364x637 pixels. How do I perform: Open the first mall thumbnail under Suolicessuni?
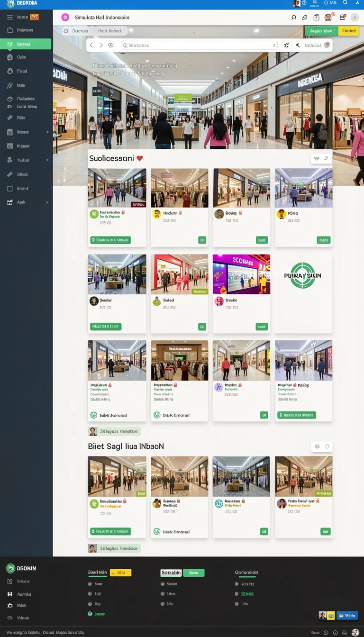click(117, 188)
